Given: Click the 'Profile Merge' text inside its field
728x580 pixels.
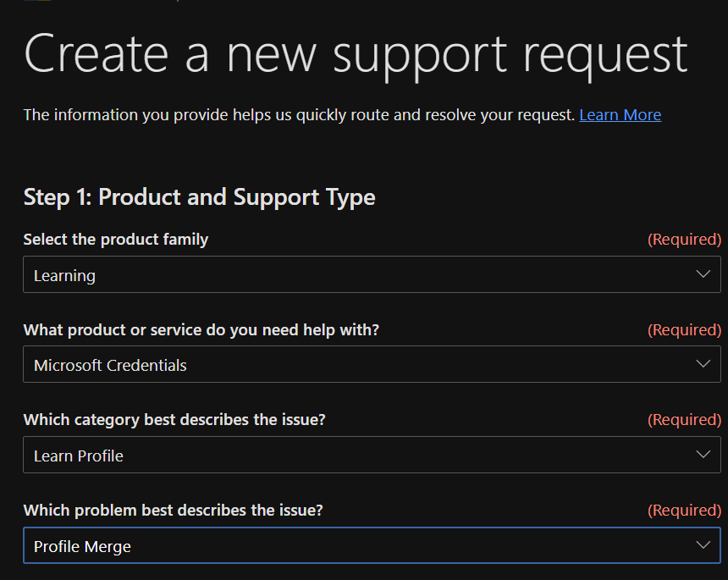Looking at the screenshot, I should [x=81, y=545].
